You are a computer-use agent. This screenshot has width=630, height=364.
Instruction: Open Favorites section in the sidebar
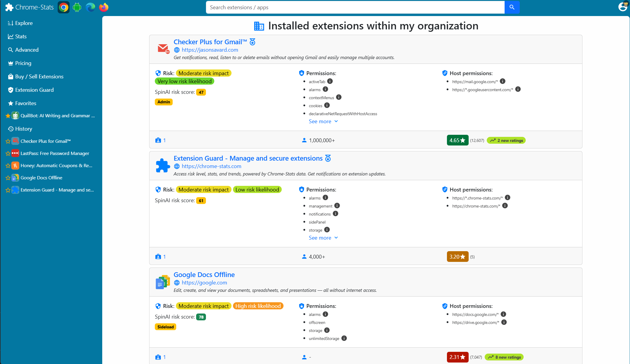point(22,103)
